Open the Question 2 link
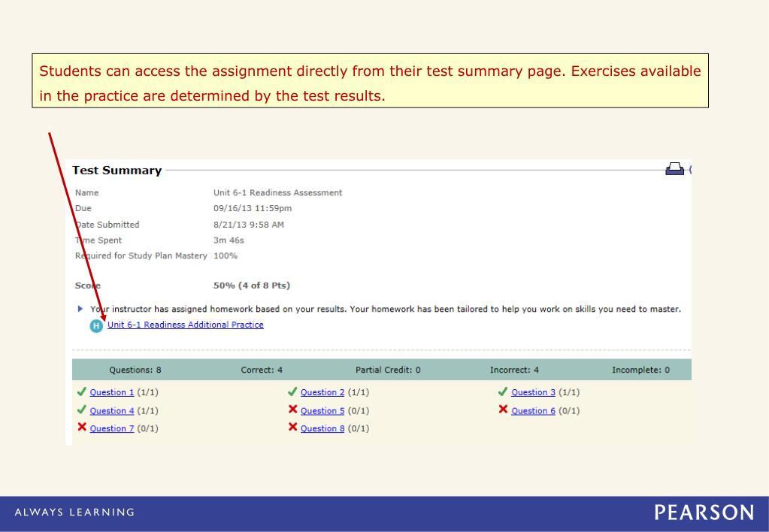 tap(322, 392)
